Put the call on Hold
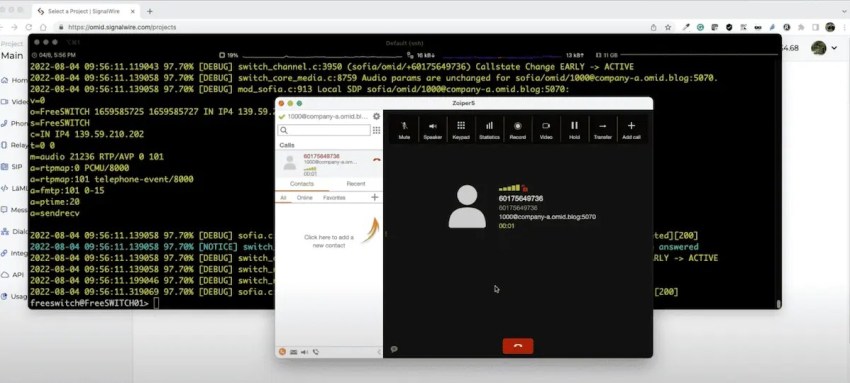Screen dimensions: 850x383 pos(574,130)
